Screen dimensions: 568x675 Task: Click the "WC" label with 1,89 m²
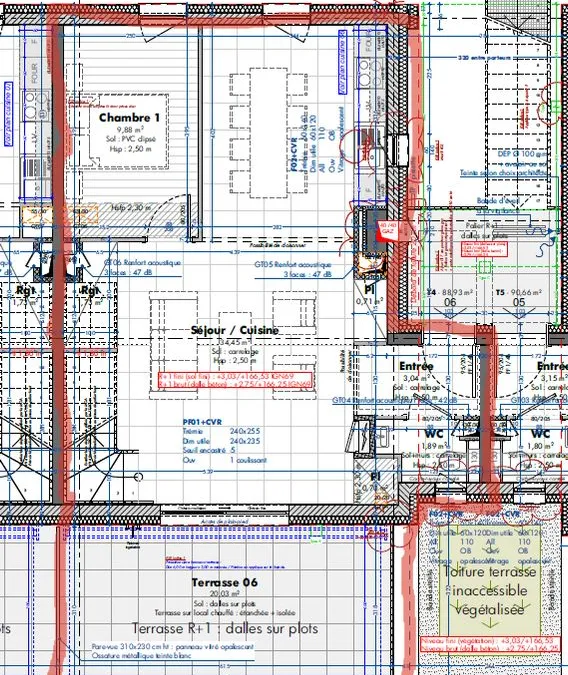tap(434, 433)
